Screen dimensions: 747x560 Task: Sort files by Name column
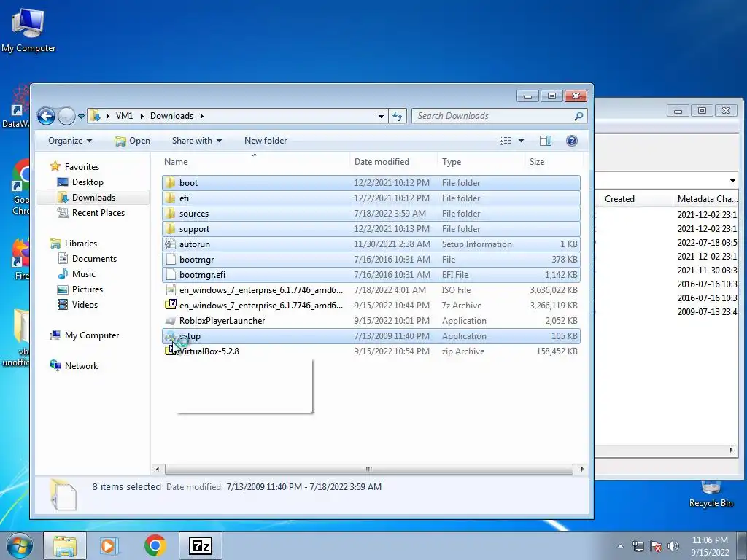[x=255, y=162]
